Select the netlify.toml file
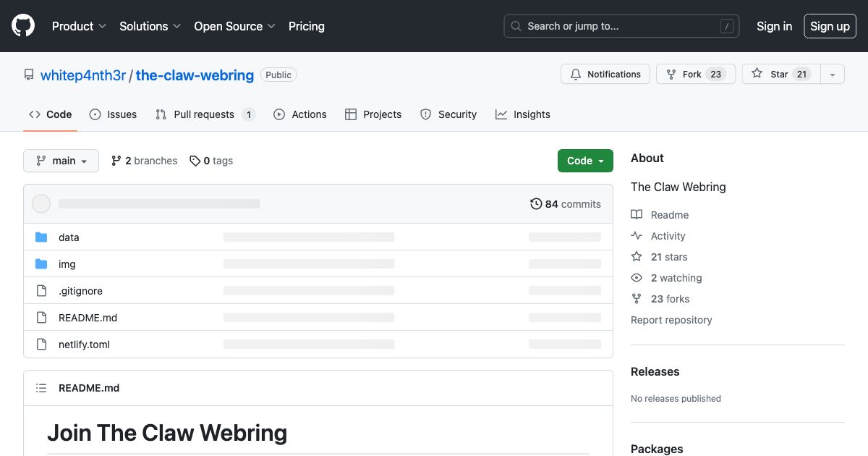 [x=84, y=344]
